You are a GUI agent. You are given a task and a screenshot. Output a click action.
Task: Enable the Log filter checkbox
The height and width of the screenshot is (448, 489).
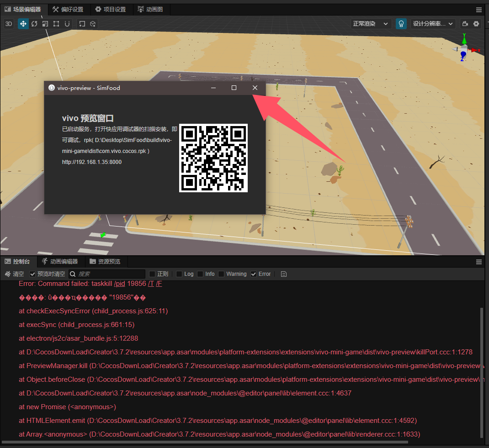click(179, 274)
